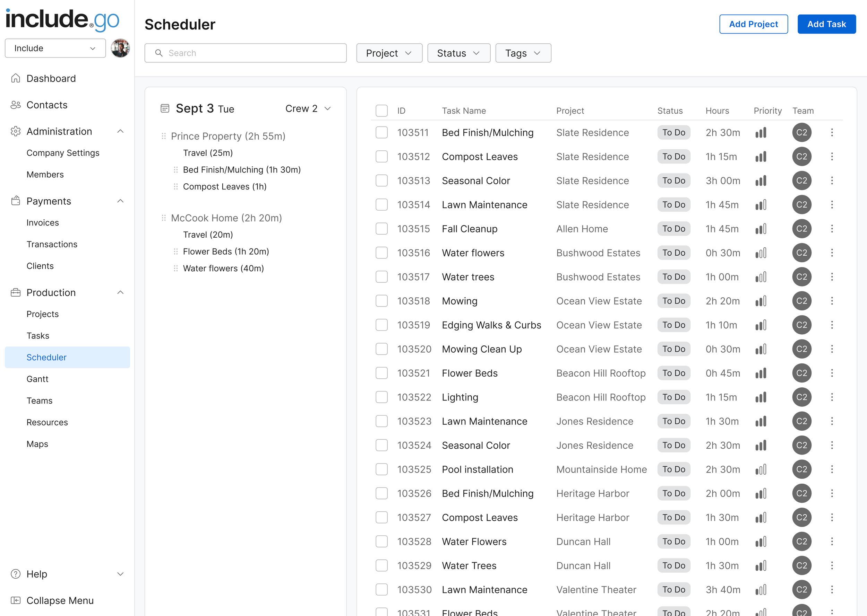This screenshot has width=867, height=616.
Task: Open the Dashboard page
Action: (x=51, y=79)
